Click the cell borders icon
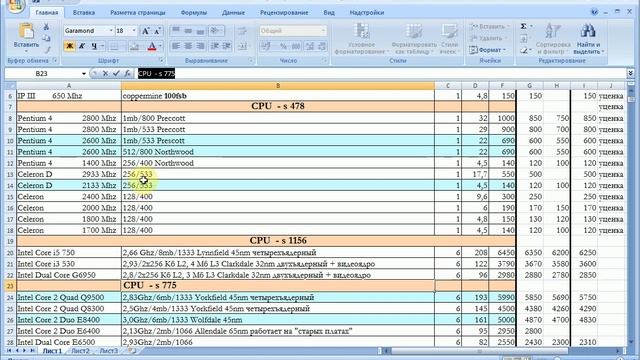The width and height of the screenshot is (640, 360). coord(114,46)
